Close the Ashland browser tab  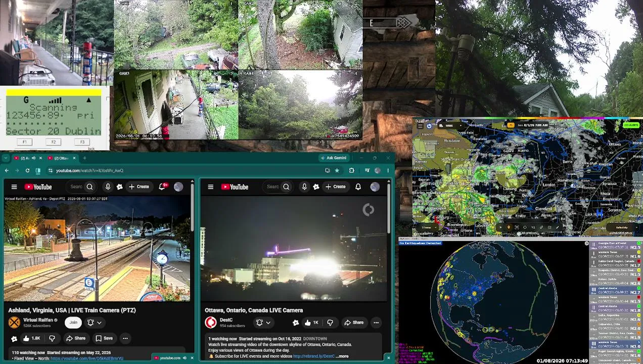pos(40,158)
